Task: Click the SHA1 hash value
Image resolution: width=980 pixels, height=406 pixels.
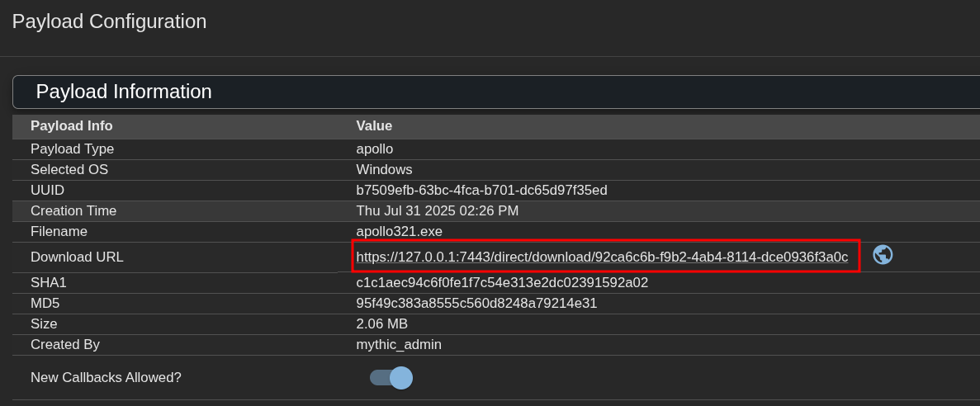Action: click(x=502, y=282)
